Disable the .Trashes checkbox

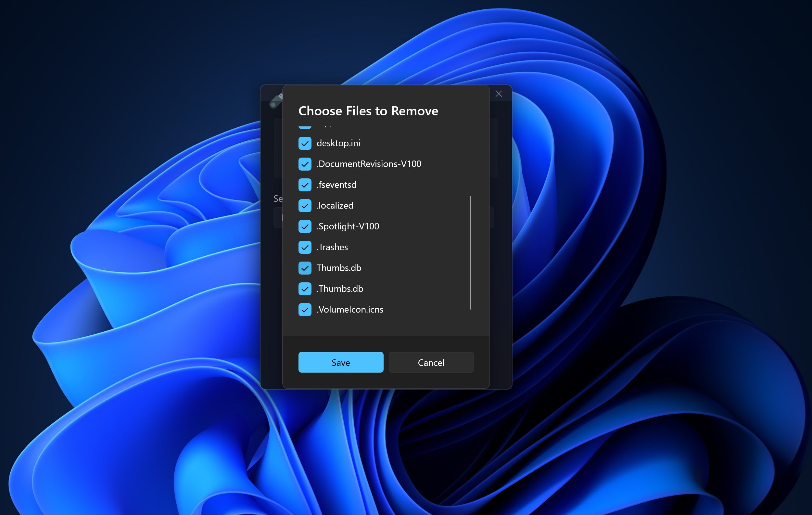tap(305, 247)
